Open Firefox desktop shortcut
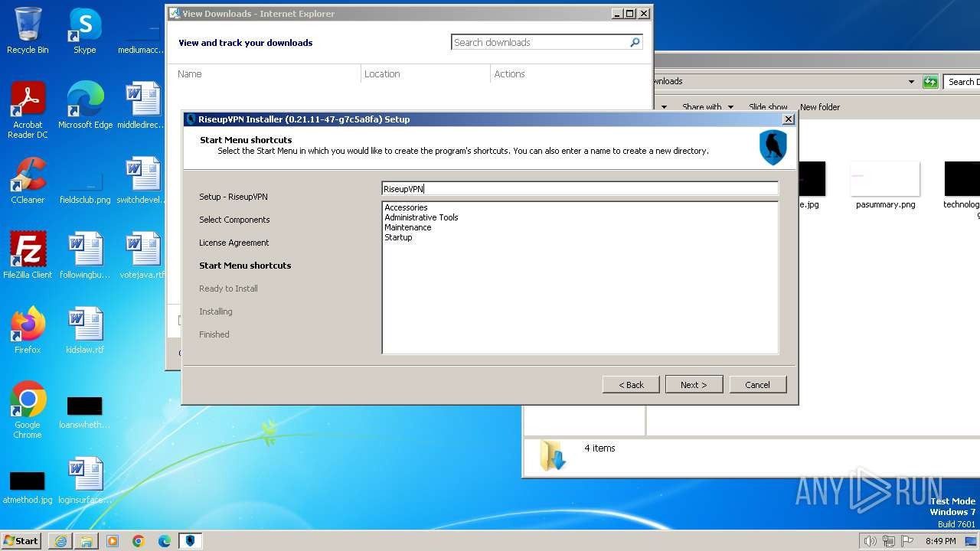The height and width of the screenshot is (551, 980). coord(28,331)
